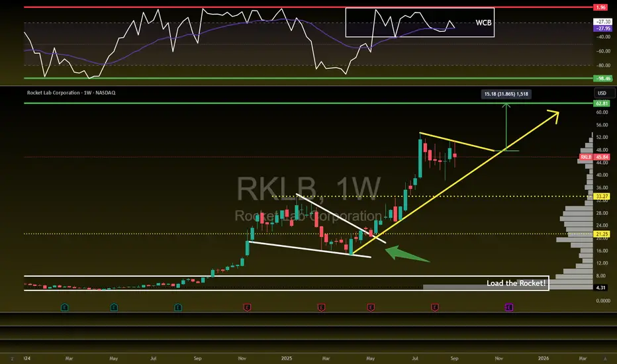Screen dimensions: 617x364
Task: Click the 2026 label on time axis
Action: click(x=544, y=359)
